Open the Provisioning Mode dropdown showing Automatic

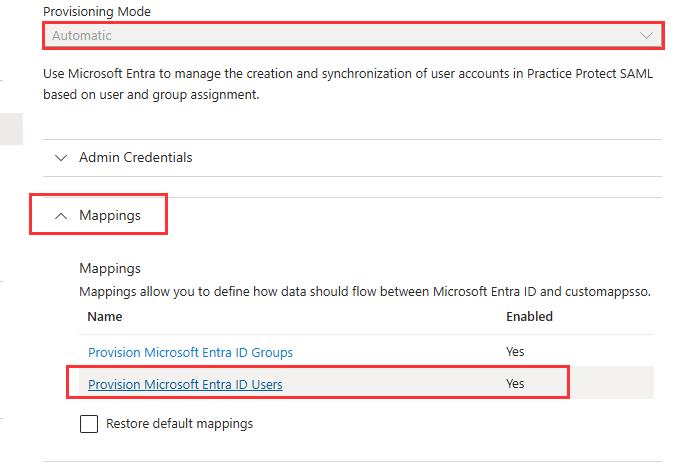[353, 35]
